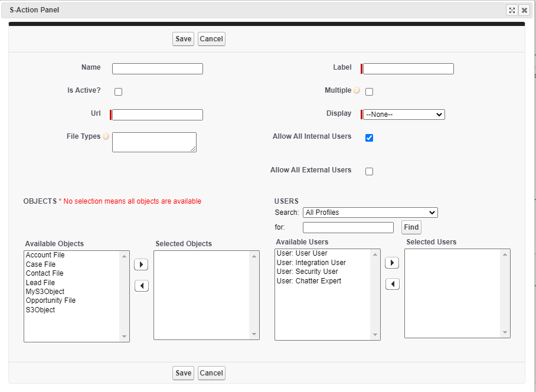
Task: Click the Name input field
Action: [x=158, y=68]
